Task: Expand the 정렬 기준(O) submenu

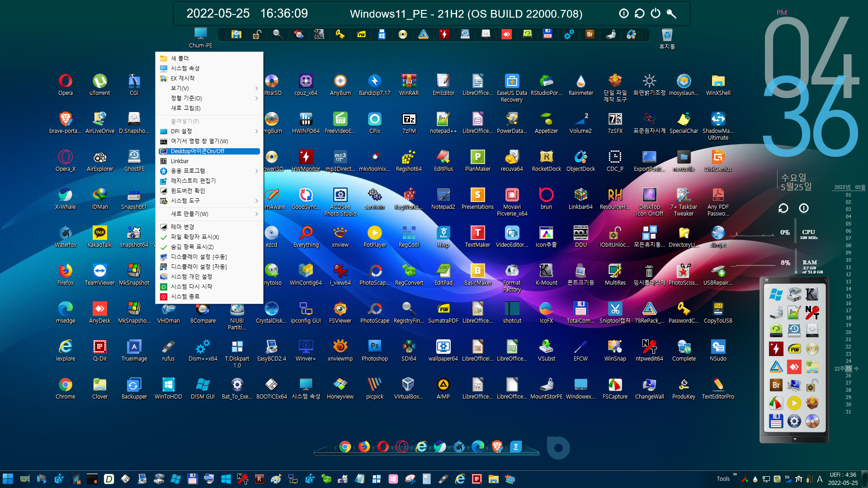Action: 209,98
